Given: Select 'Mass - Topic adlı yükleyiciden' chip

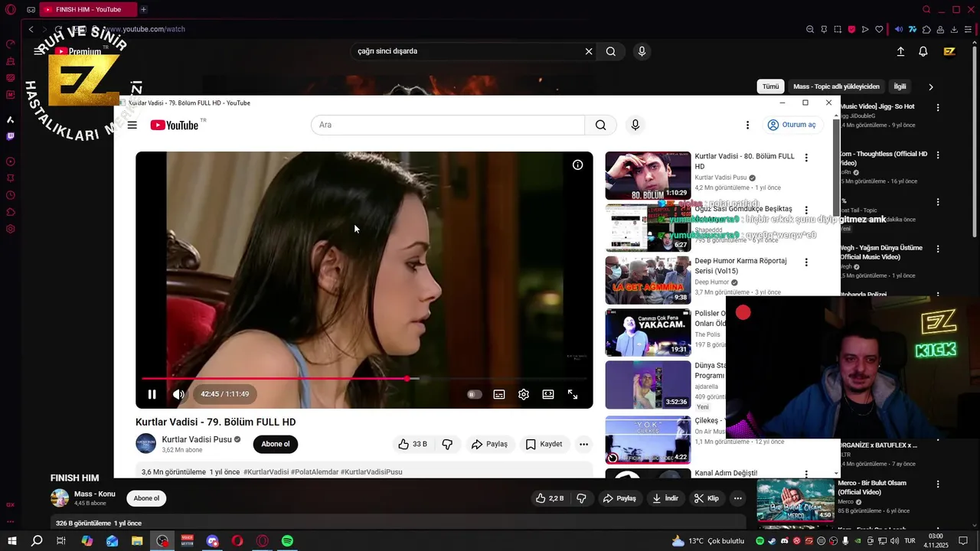Looking at the screenshot, I should [837, 86].
